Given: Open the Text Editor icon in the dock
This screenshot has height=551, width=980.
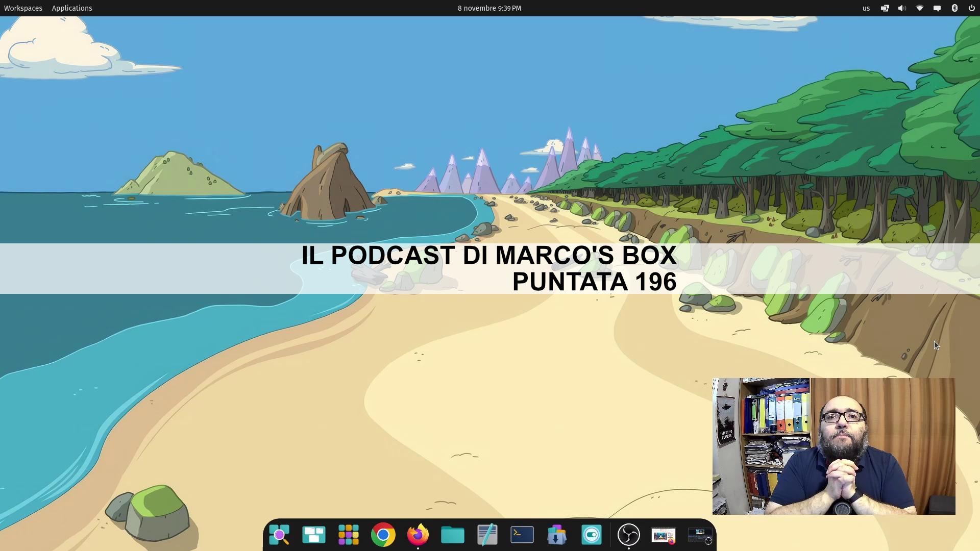Looking at the screenshot, I should [487, 535].
